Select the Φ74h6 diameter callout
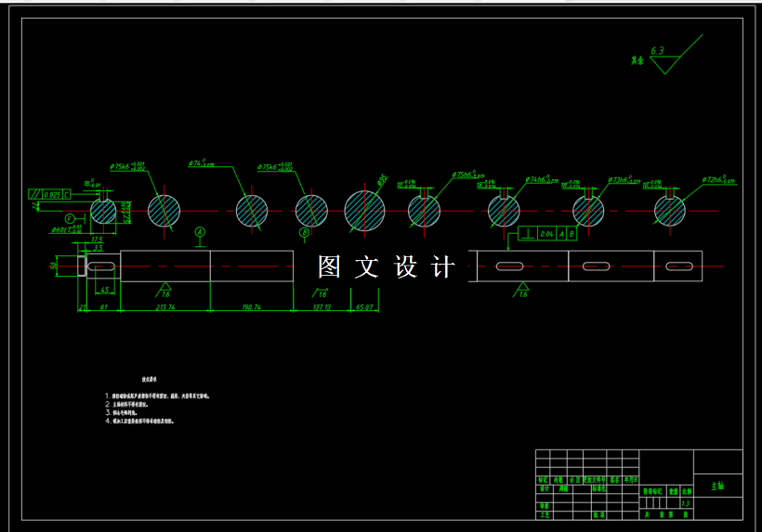This screenshot has width=762, height=532. click(x=542, y=179)
